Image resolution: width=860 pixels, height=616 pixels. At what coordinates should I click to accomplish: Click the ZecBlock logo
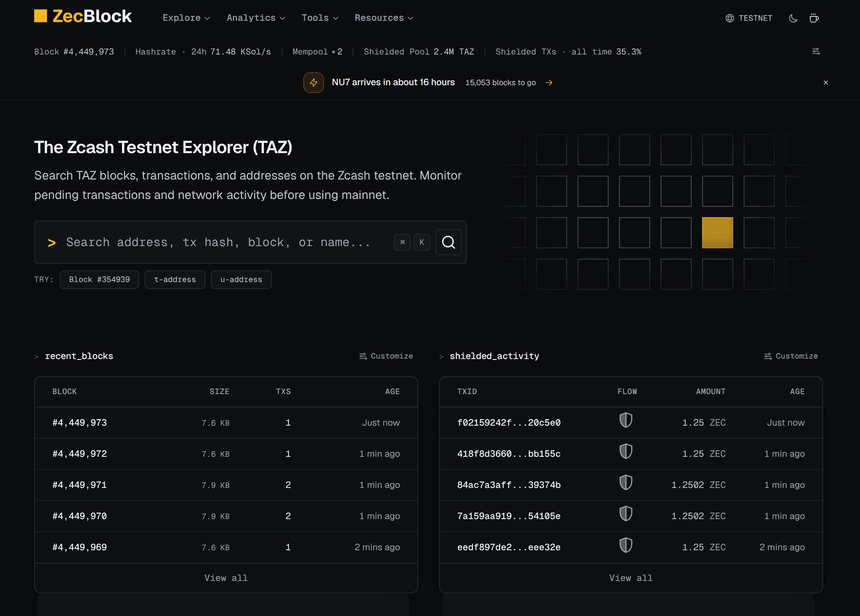pyautogui.click(x=83, y=17)
